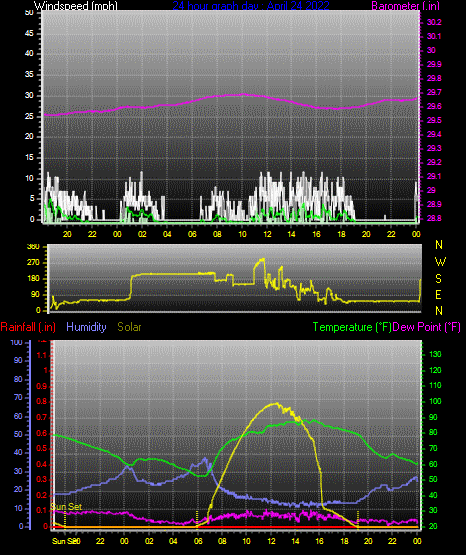
Task: Click the "28.8" barometer axis value
Action: coord(434,218)
